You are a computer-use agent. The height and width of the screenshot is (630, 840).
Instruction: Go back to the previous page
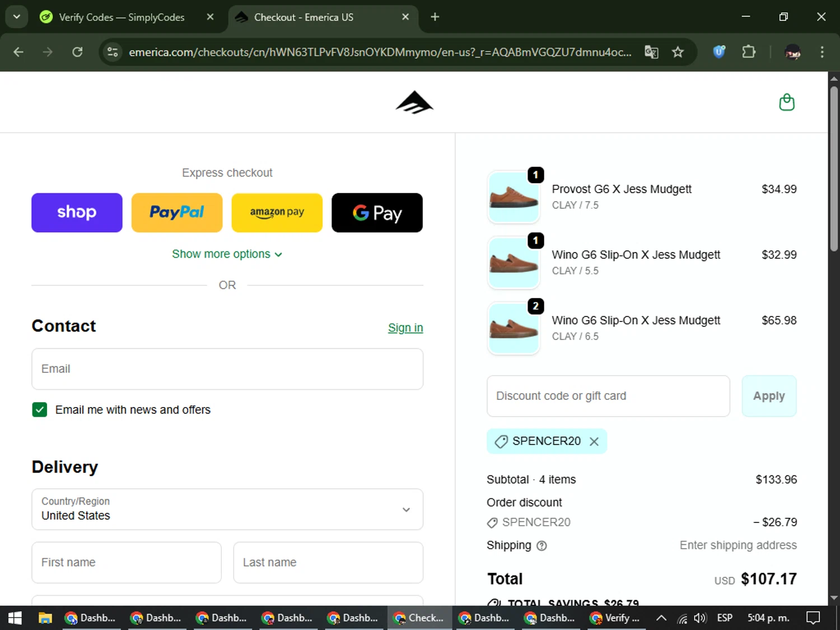tap(18, 52)
